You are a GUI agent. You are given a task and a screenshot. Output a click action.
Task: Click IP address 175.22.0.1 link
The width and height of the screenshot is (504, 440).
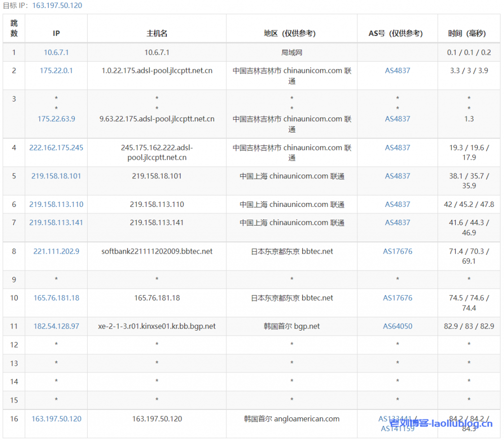[56, 70]
